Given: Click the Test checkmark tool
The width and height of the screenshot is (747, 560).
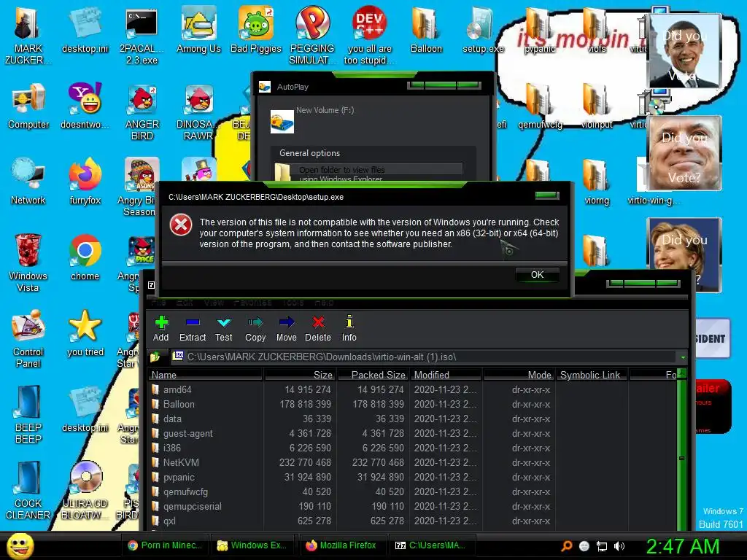Looking at the screenshot, I should pos(223,328).
